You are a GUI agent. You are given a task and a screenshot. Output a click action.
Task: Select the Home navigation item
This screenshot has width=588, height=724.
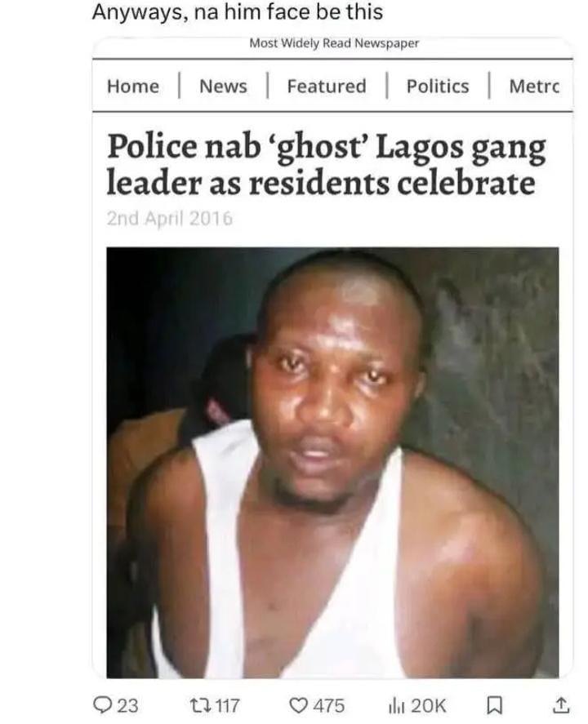tap(133, 87)
